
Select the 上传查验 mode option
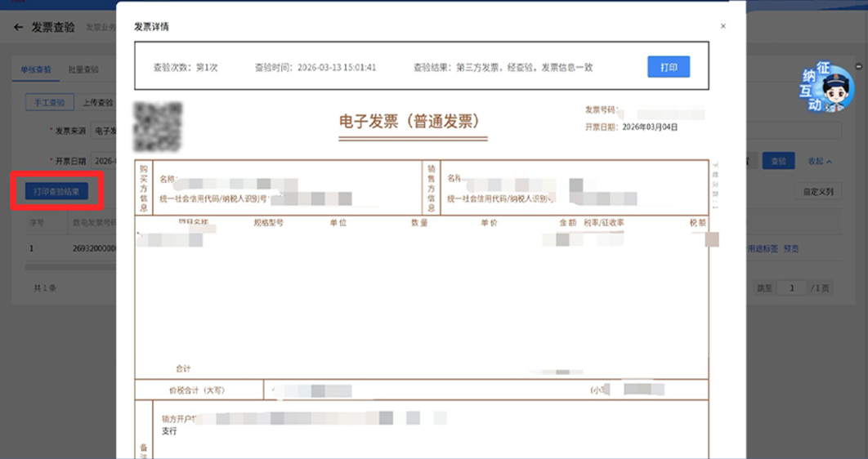coord(98,102)
